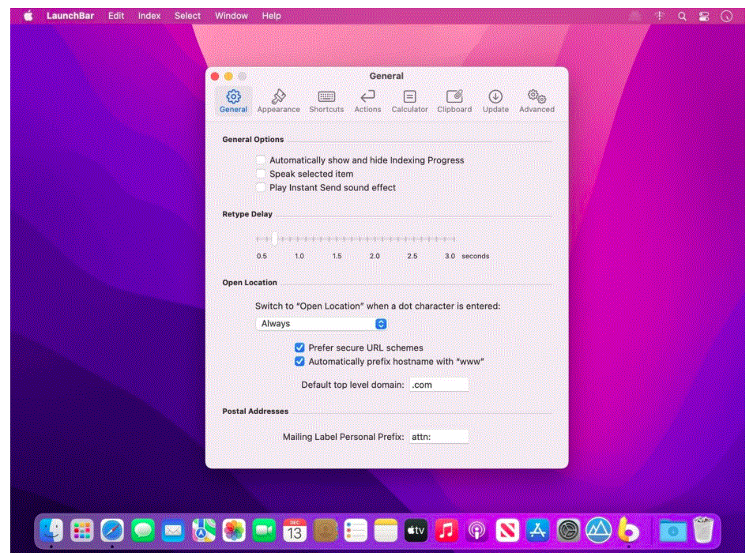Open the Downloads folder in the Dock
The width and height of the screenshot is (753, 560).
(672, 531)
